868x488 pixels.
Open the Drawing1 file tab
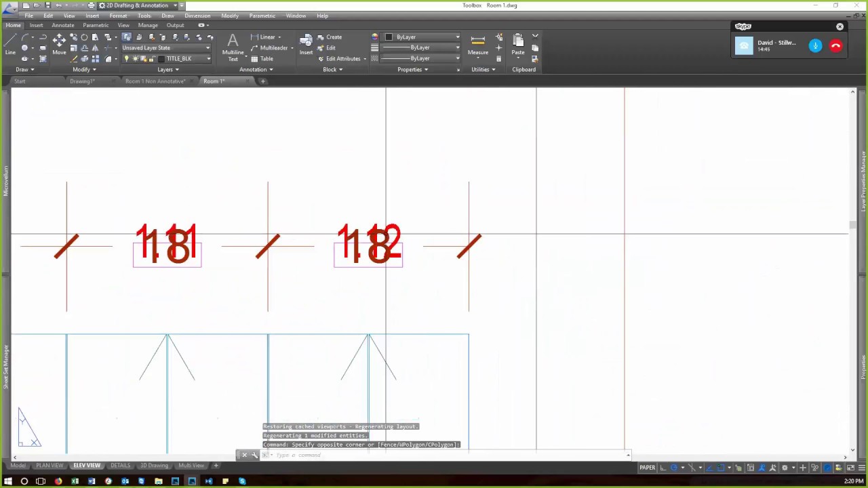coord(82,81)
